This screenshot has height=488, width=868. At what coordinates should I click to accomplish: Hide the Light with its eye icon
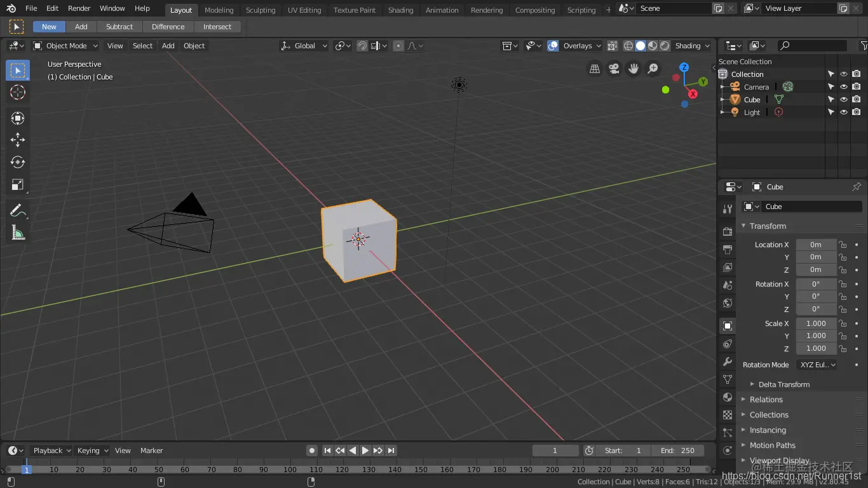[x=844, y=112]
